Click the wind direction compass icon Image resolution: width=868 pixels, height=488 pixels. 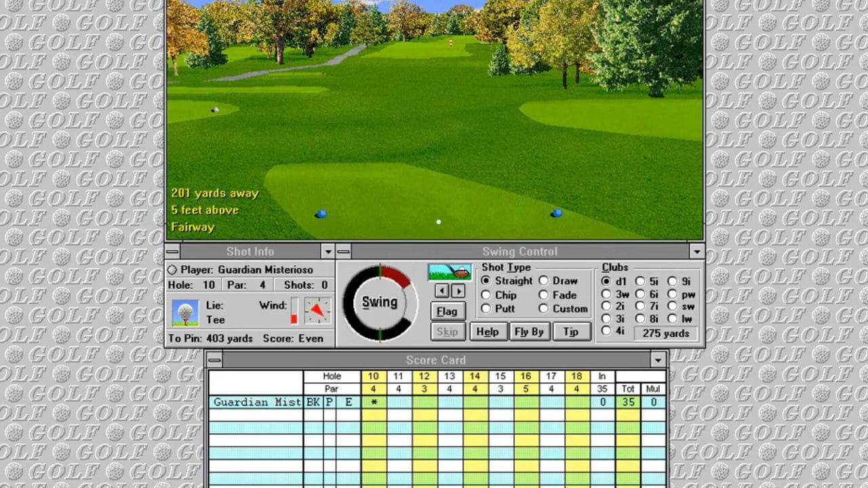coord(317,311)
